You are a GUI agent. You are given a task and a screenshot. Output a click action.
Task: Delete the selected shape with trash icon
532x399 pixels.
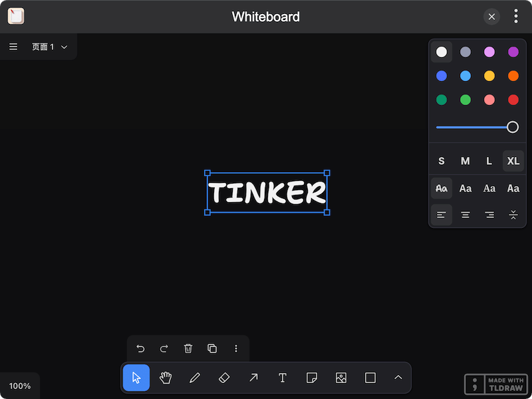(x=188, y=348)
